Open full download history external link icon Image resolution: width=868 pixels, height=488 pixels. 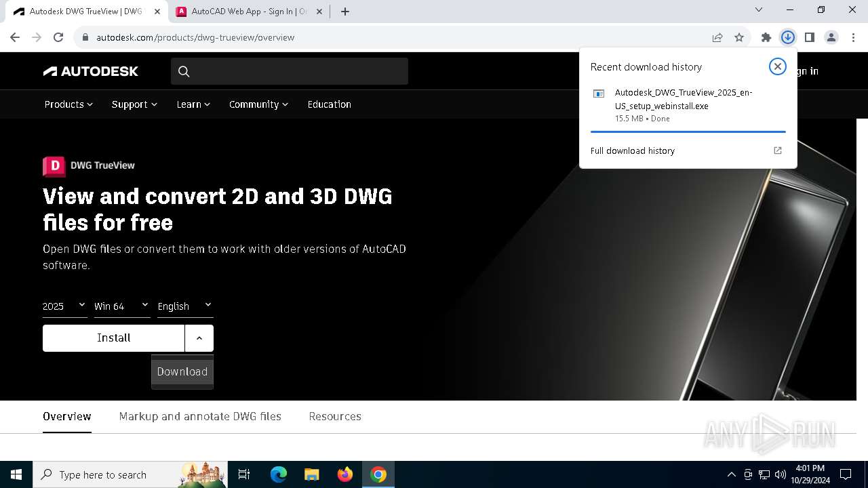tap(778, 150)
